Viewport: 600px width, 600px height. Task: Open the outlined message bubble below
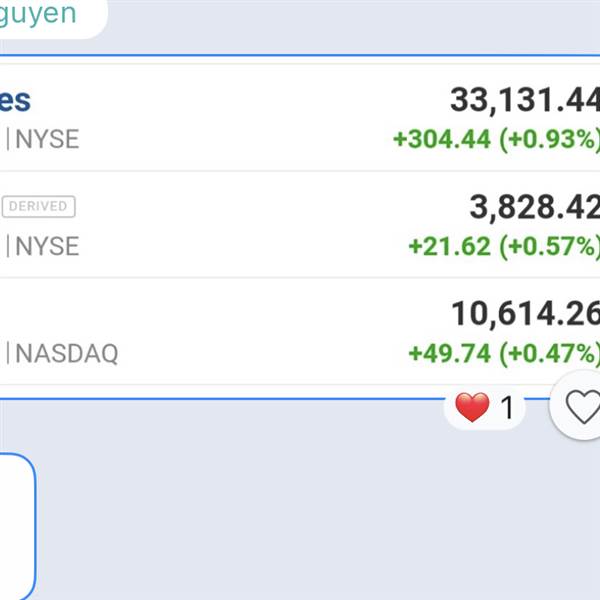pos(15,525)
